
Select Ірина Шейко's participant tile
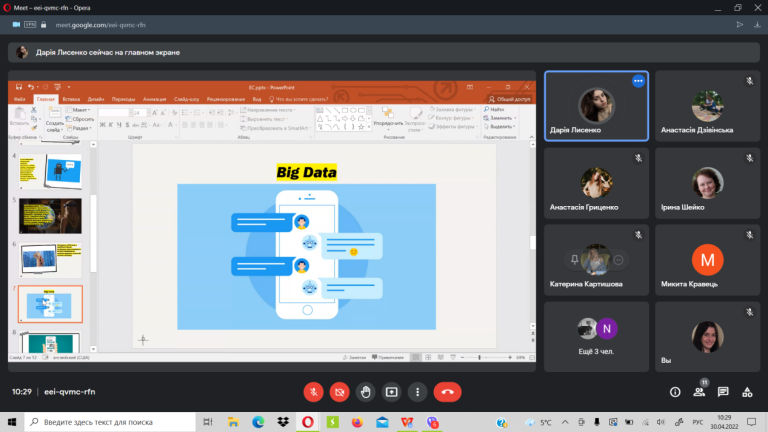pos(707,183)
